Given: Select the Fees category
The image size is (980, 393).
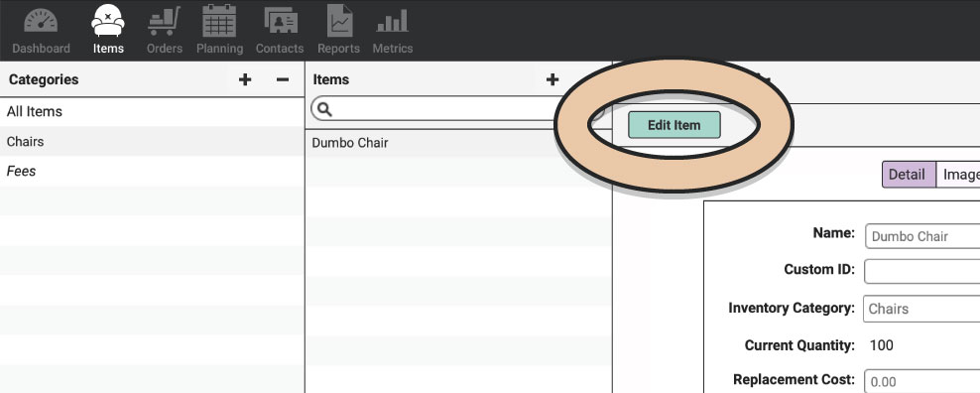Looking at the screenshot, I should [x=153, y=171].
